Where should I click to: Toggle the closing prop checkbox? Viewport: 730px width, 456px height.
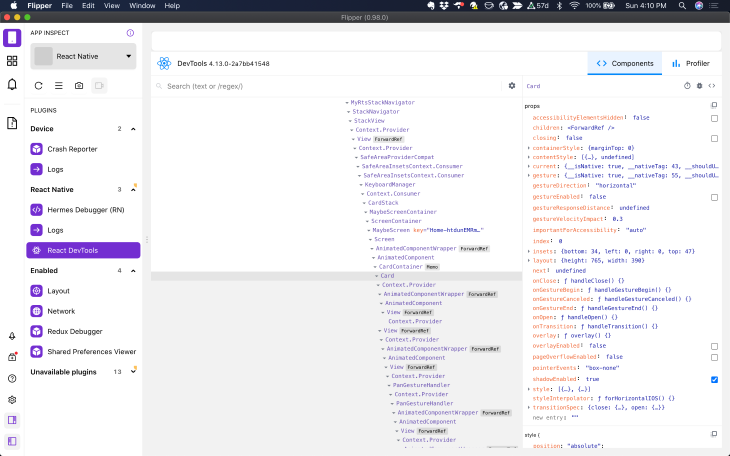(x=714, y=138)
